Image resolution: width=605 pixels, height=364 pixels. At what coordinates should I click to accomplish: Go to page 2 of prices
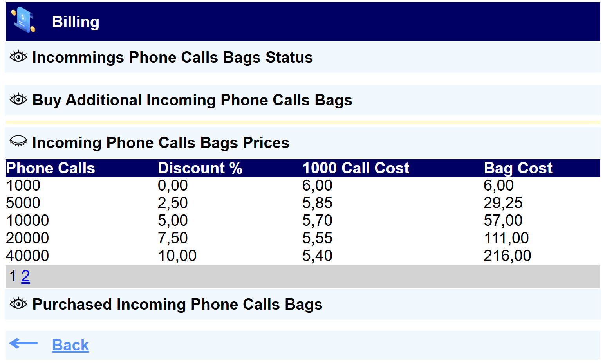pos(25,276)
